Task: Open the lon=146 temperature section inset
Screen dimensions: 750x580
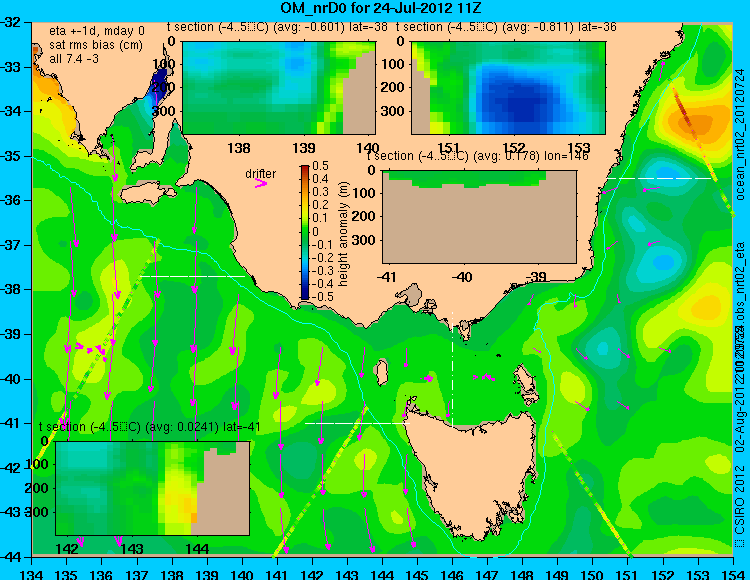Action: 479,217
